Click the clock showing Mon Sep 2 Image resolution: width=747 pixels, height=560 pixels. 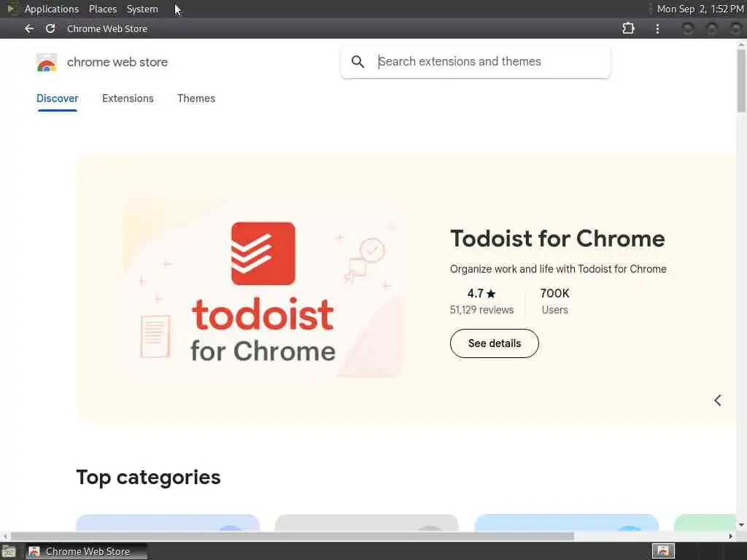click(x=700, y=9)
